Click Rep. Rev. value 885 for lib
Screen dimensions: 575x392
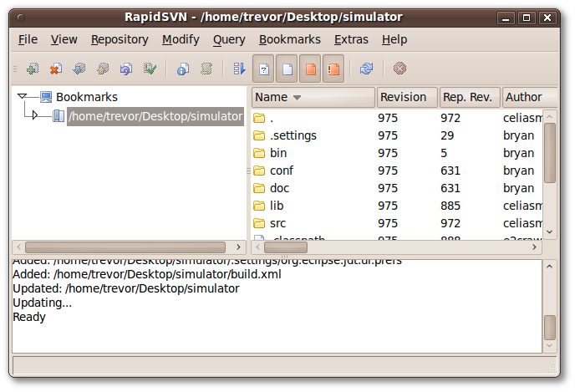[450, 206]
